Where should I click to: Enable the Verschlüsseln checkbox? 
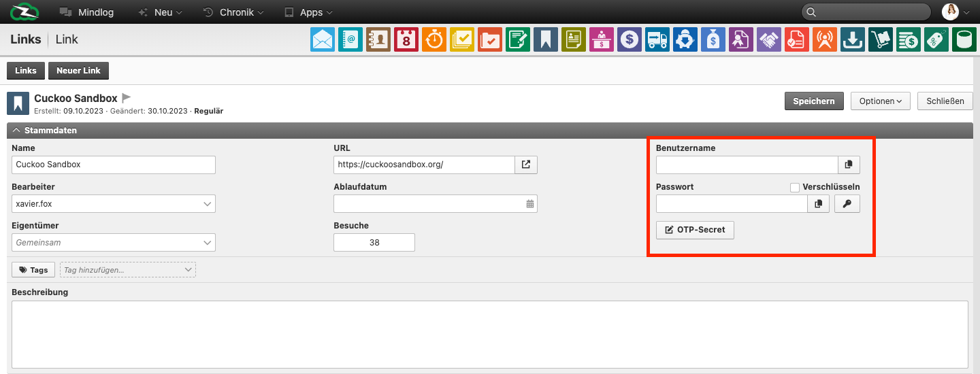(x=794, y=187)
